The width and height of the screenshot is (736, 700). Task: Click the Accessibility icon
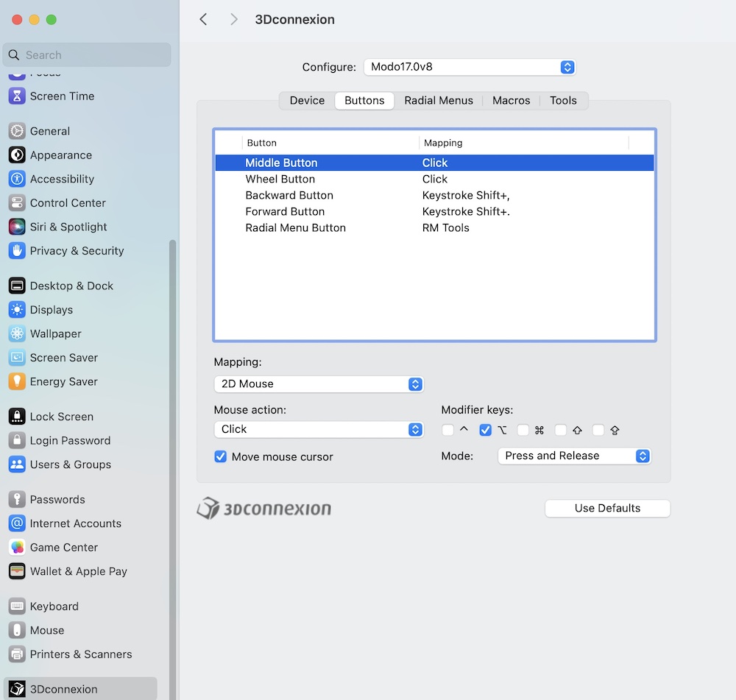(x=17, y=179)
